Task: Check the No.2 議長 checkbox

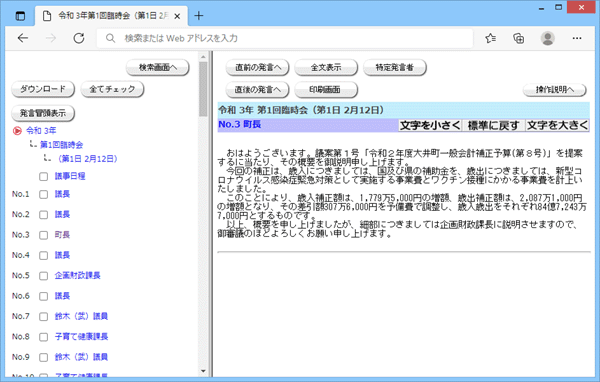Action: click(x=44, y=215)
